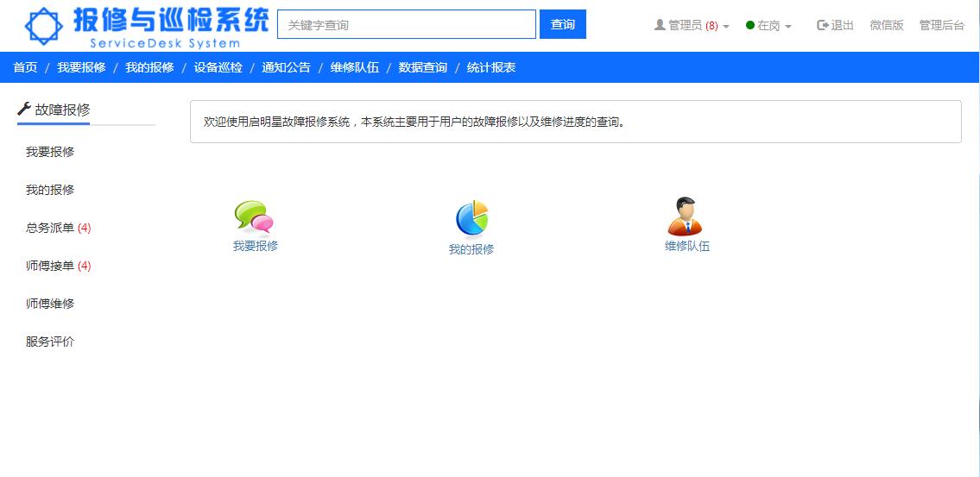The height and width of the screenshot is (477, 980).
Task: Click the 报修与巡检系统 title text
Action: (x=171, y=20)
